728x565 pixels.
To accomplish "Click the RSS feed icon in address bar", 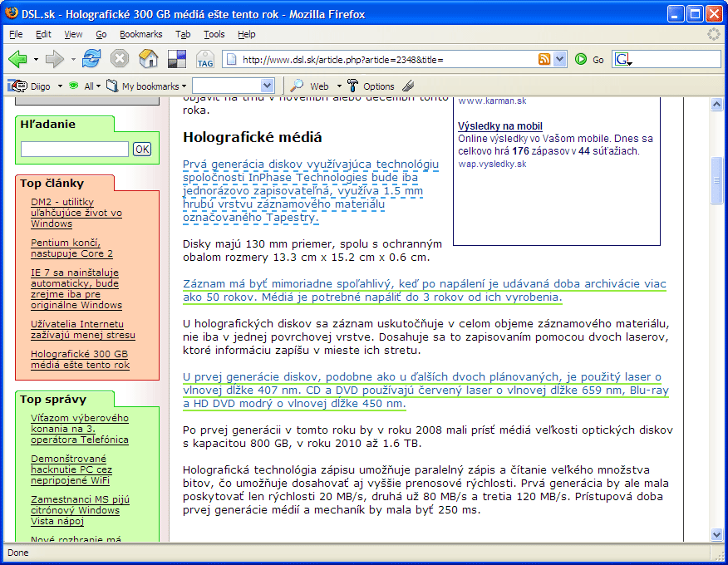I will click(x=544, y=59).
